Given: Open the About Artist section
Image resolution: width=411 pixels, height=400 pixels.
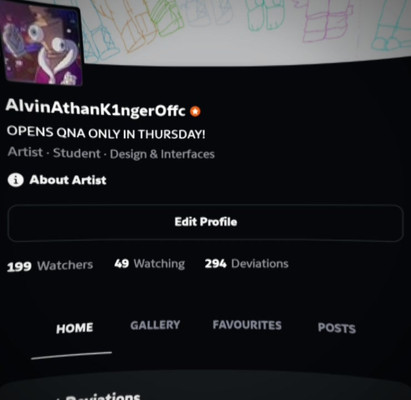Looking at the screenshot, I should point(68,180).
